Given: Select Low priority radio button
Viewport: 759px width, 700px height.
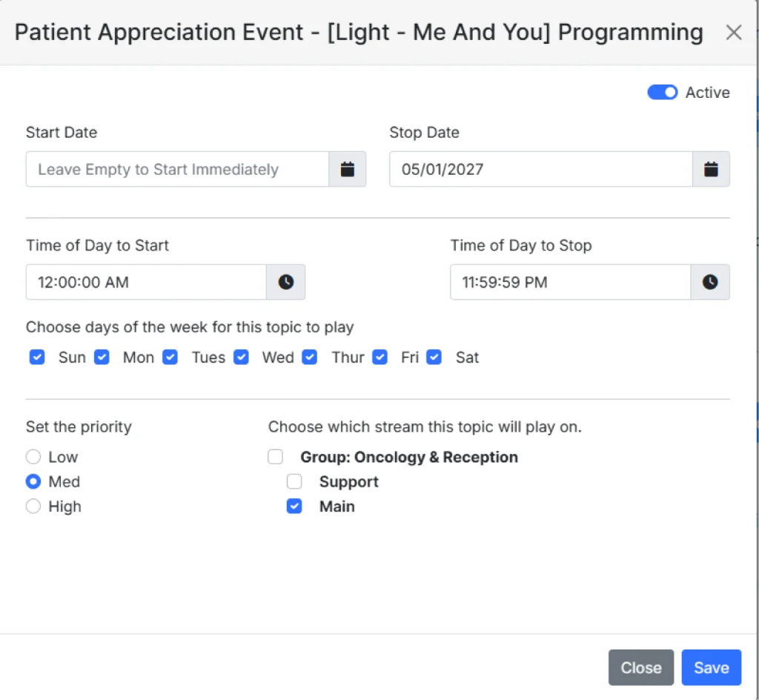Looking at the screenshot, I should (33, 457).
